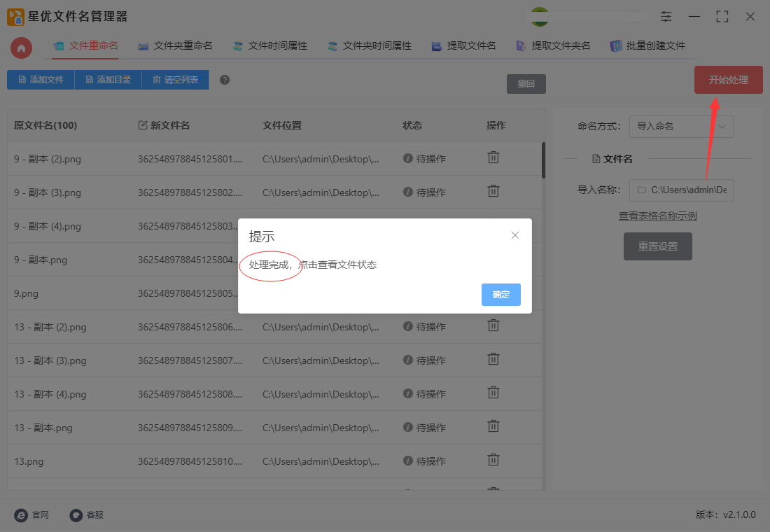Click the 新文件名 edit icon in header

coord(143,125)
